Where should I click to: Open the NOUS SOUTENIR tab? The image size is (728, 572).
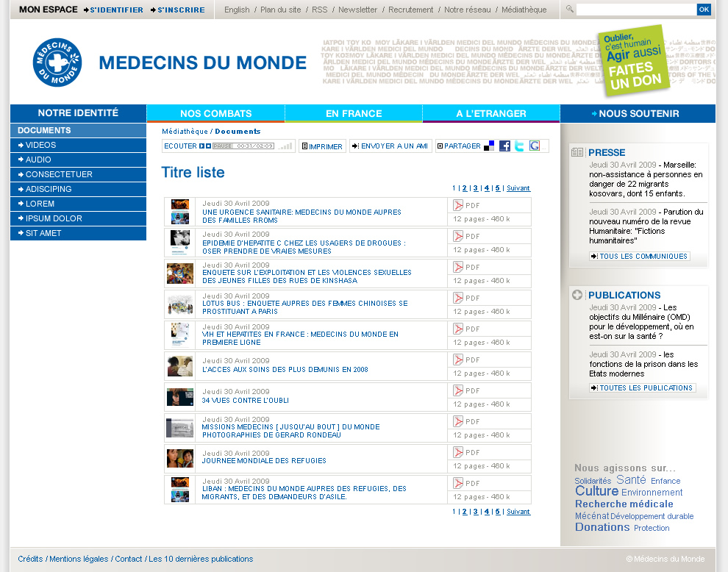coord(638,113)
